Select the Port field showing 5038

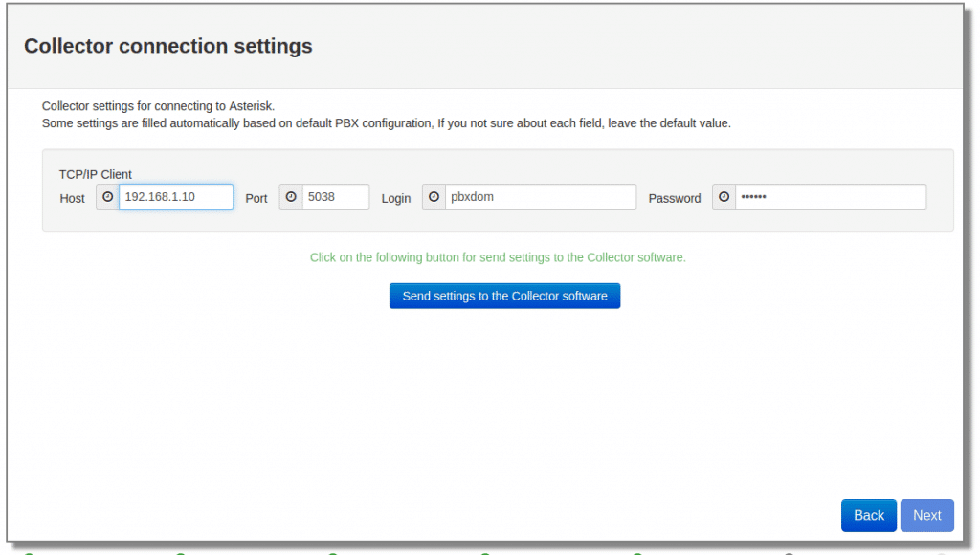click(x=335, y=197)
